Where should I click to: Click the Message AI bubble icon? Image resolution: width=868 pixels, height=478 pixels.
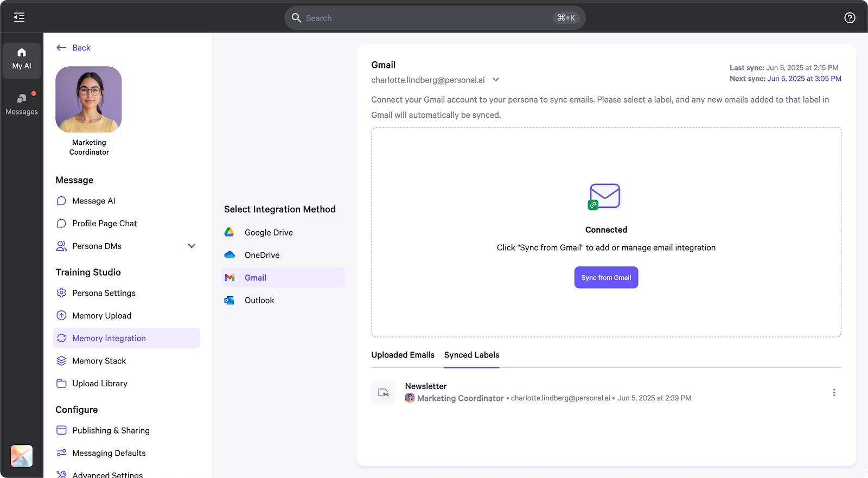[61, 201]
